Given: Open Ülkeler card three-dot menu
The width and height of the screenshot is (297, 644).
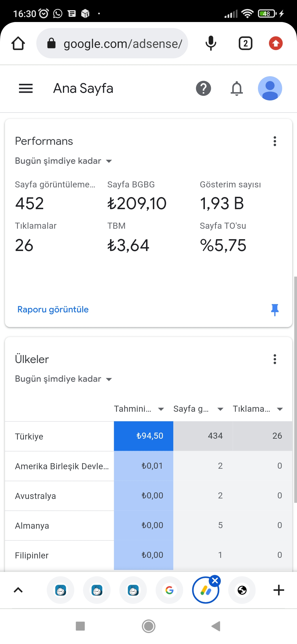Looking at the screenshot, I should 275,359.
